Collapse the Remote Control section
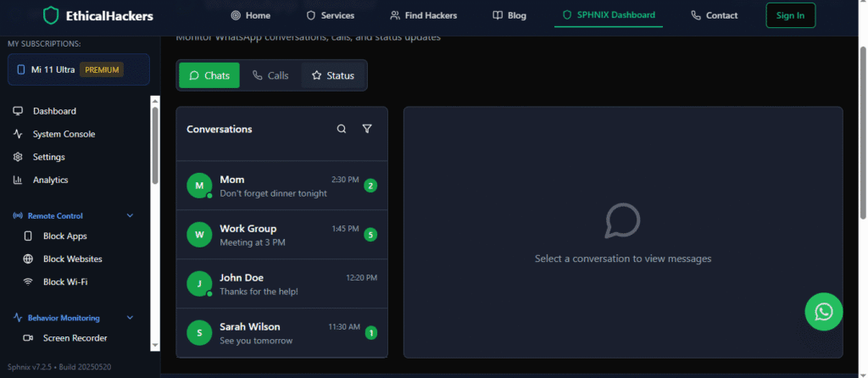 point(130,216)
